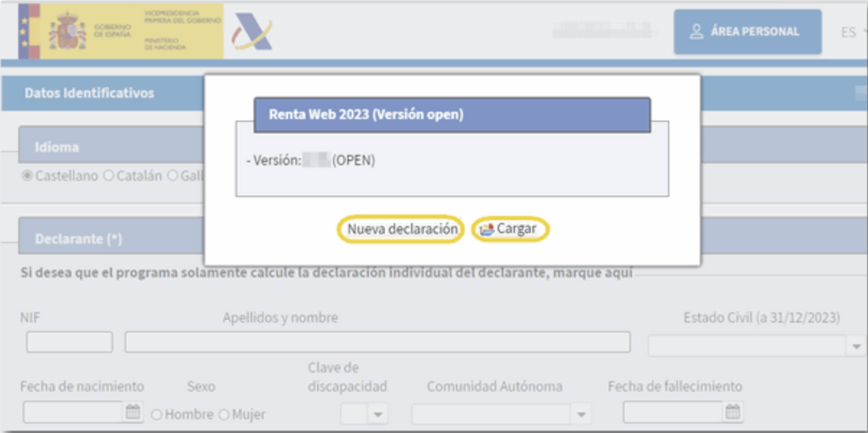Click the Cargar button
The width and height of the screenshot is (868, 433).
point(510,229)
